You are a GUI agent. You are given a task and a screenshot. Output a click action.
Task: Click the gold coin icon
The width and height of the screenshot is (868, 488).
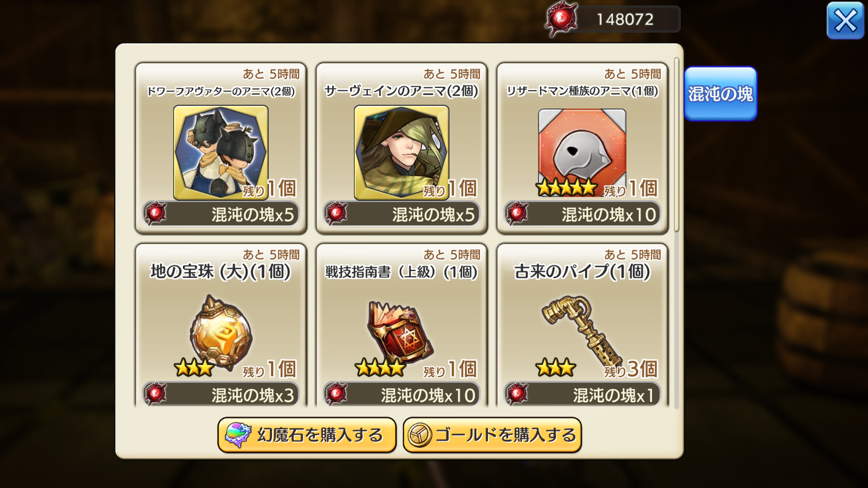(420, 435)
